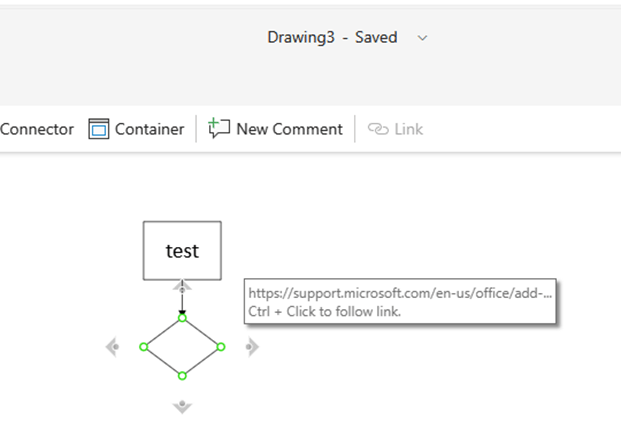Select the Connector tool

coord(37,129)
